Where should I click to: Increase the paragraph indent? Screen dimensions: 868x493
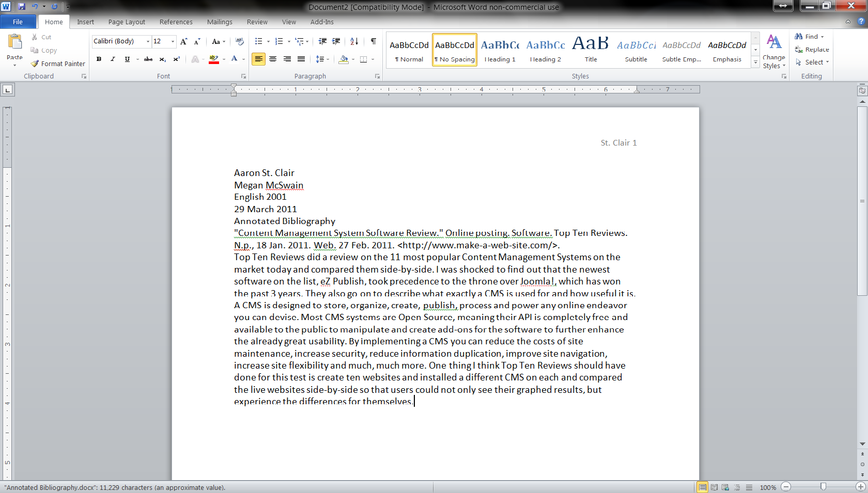(336, 41)
